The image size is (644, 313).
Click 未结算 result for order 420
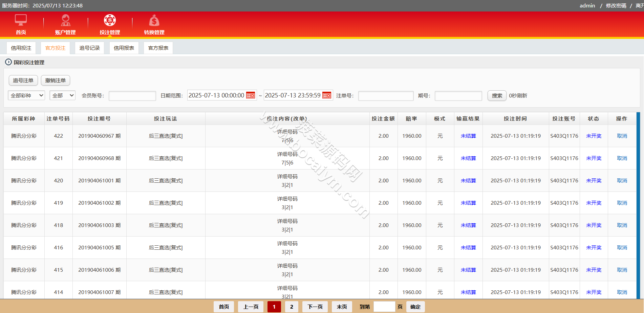pyautogui.click(x=468, y=181)
